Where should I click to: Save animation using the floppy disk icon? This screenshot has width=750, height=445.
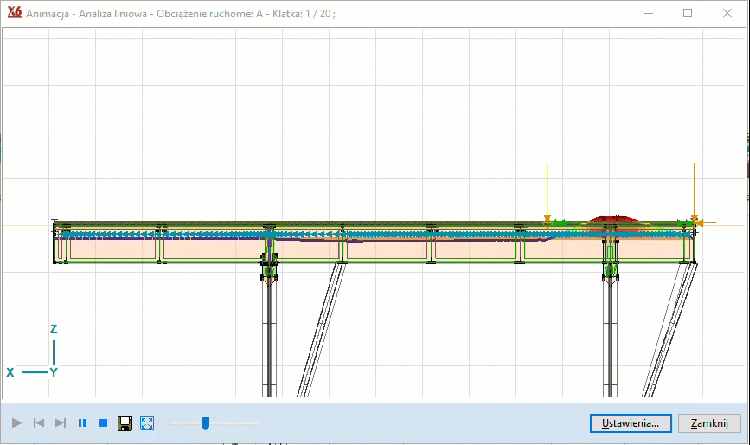(125, 423)
